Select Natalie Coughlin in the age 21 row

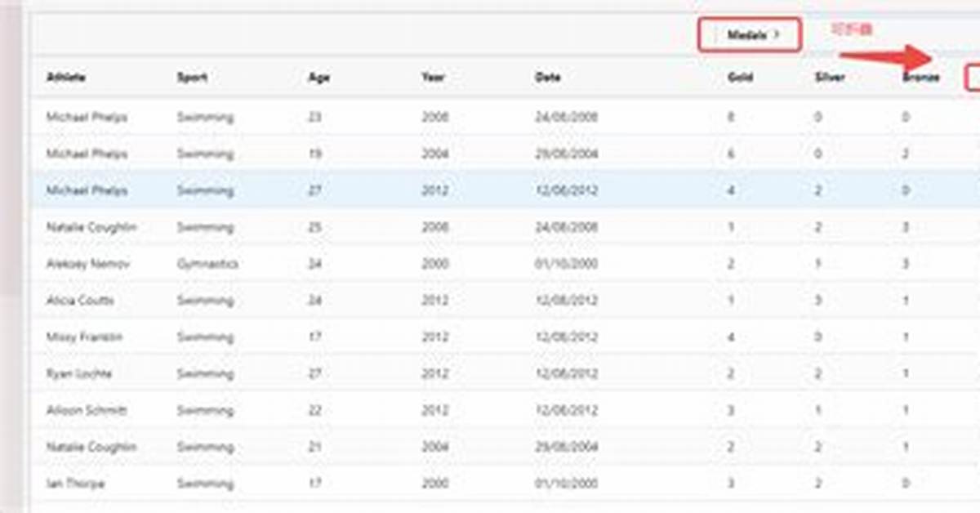(x=91, y=448)
